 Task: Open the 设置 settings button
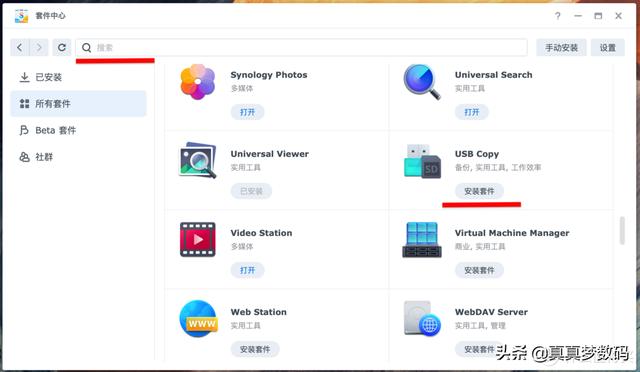click(607, 48)
